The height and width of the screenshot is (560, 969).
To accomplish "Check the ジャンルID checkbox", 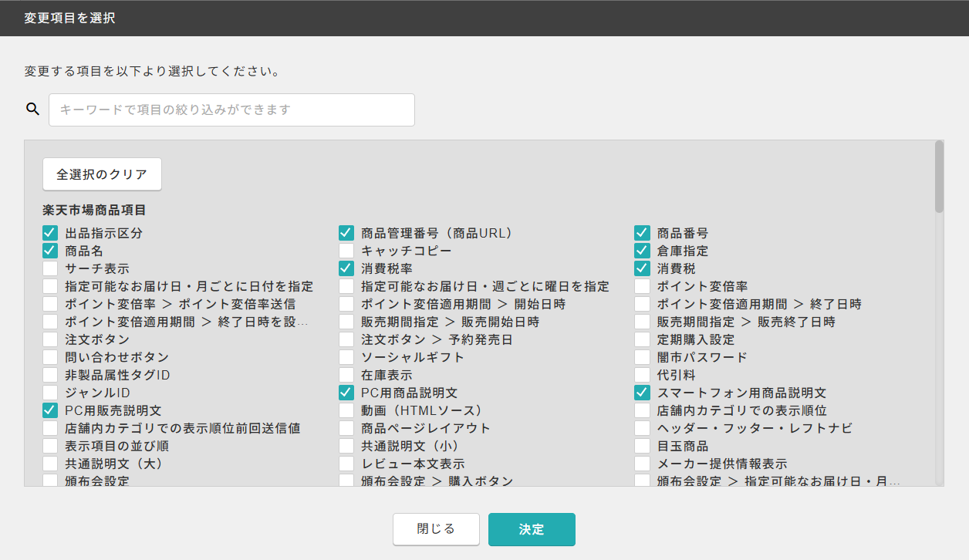I will (50, 393).
